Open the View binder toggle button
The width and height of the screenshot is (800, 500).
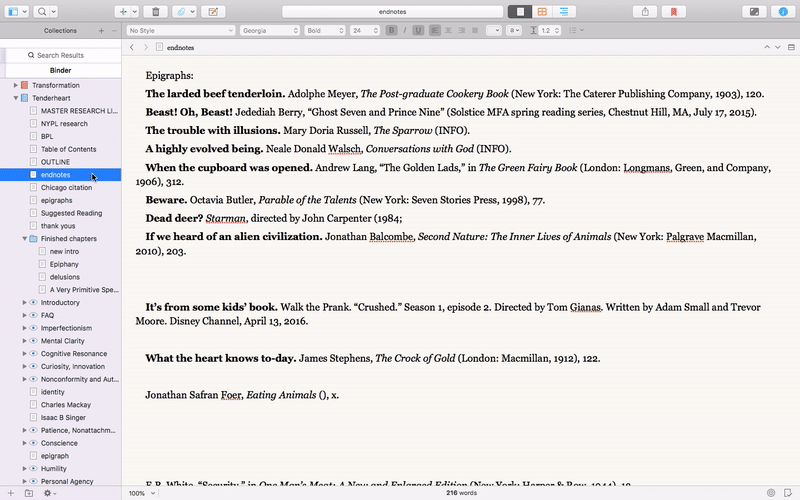(13, 11)
